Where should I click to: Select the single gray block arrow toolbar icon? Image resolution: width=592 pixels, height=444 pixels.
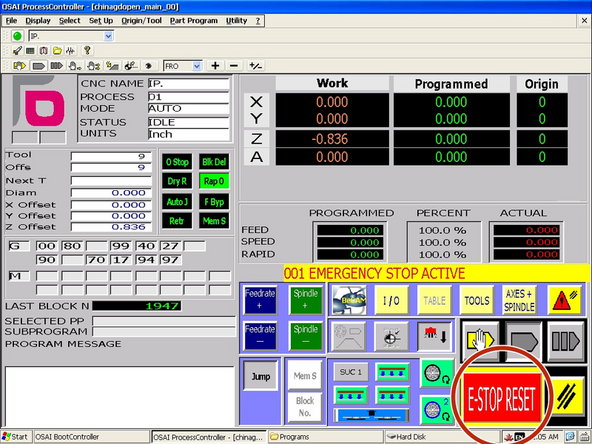[x=38, y=66]
